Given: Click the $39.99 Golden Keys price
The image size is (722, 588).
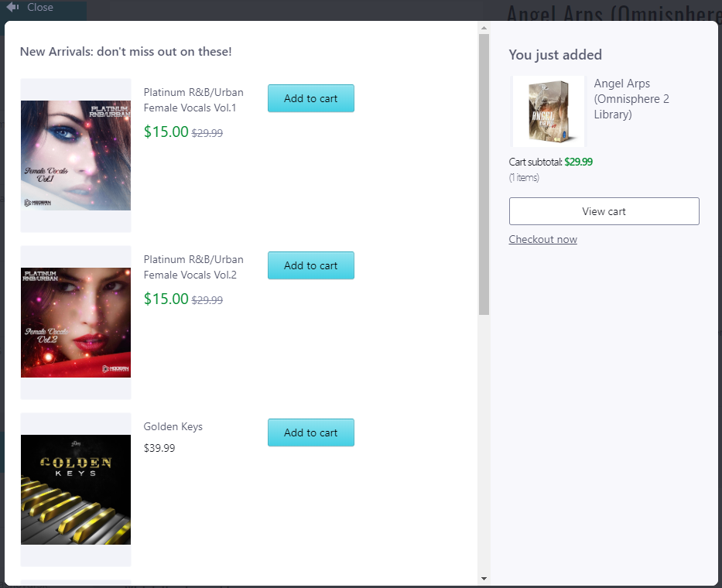Looking at the screenshot, I should [159, 448].
